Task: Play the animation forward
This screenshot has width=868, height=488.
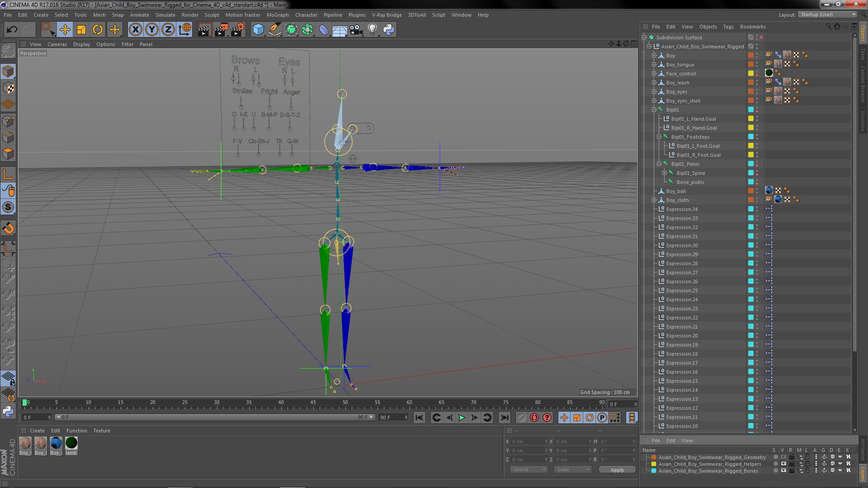Action: pyautogui.click(x=462, y=418)
